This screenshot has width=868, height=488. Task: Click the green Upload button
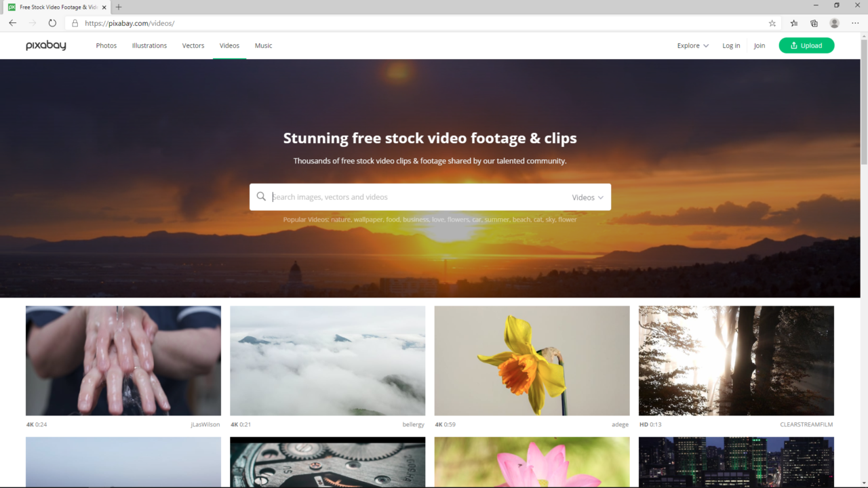click(806, 45)
